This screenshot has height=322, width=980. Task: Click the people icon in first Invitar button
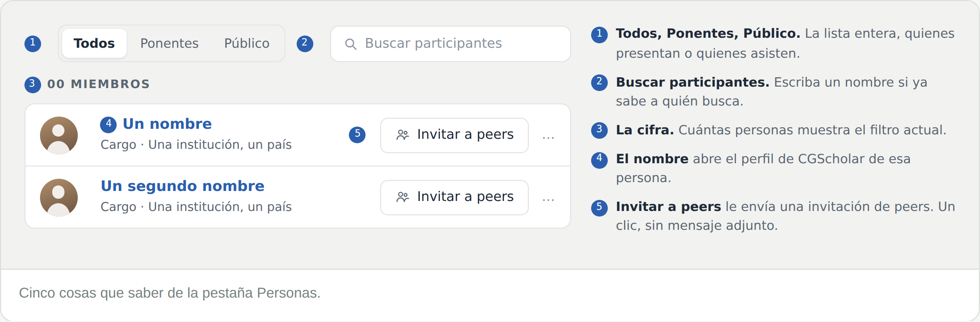tap(403, 135)
